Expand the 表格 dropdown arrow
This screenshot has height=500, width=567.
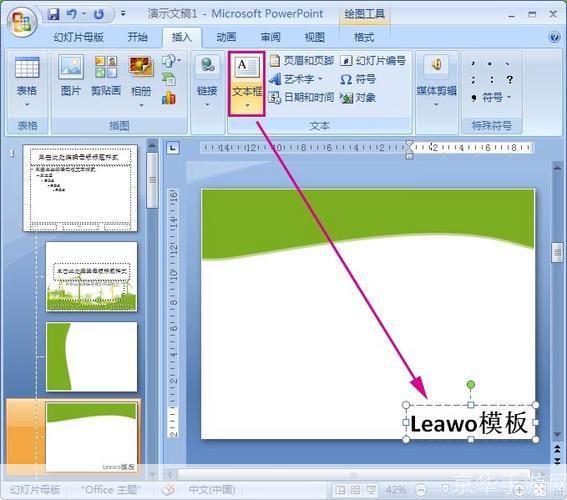pos(27,105)
